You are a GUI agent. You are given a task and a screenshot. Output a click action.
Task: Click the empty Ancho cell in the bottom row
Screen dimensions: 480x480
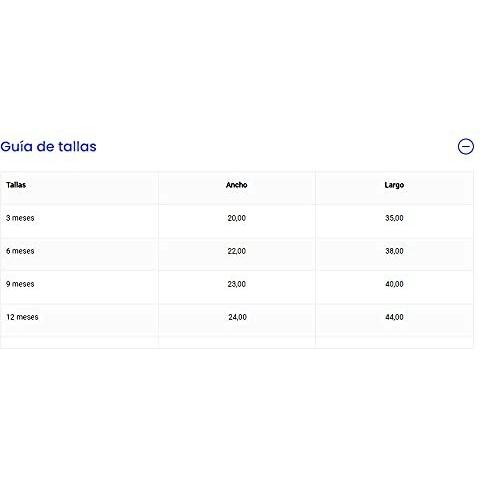[237, 342]
